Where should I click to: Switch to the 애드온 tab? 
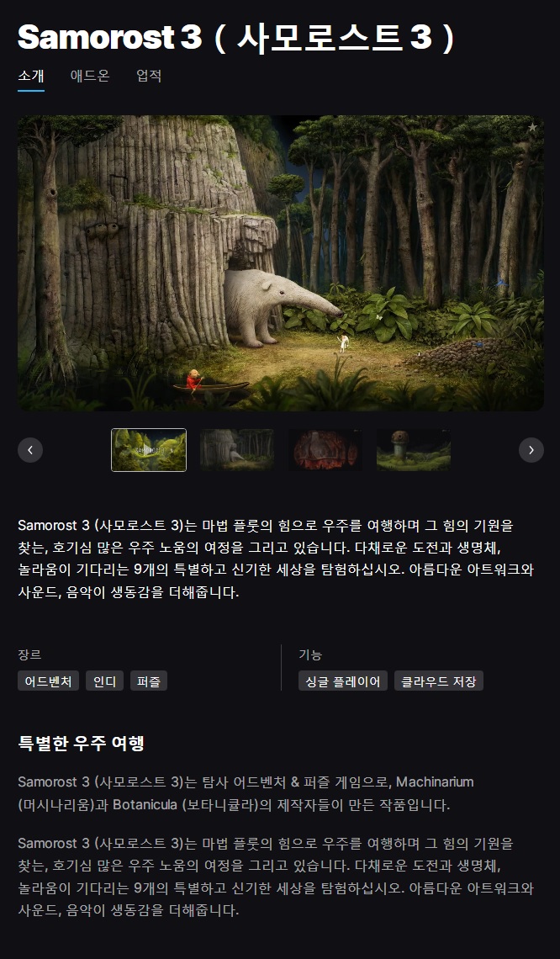point(90,76)
